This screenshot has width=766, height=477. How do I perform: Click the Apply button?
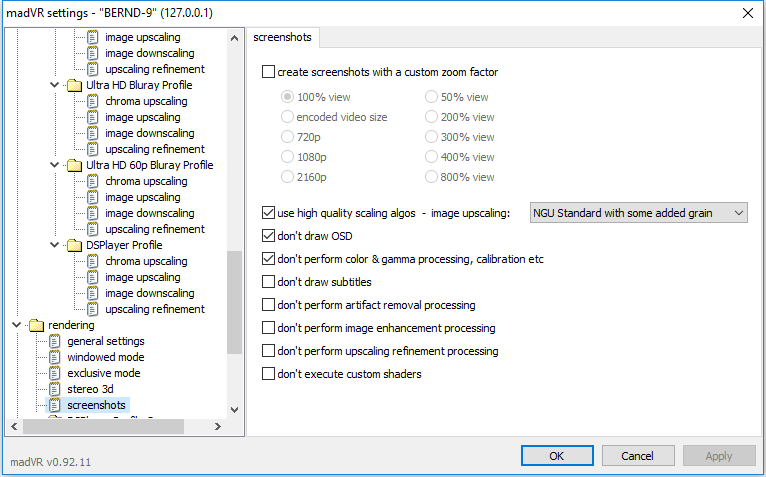[x=719, y=455]
